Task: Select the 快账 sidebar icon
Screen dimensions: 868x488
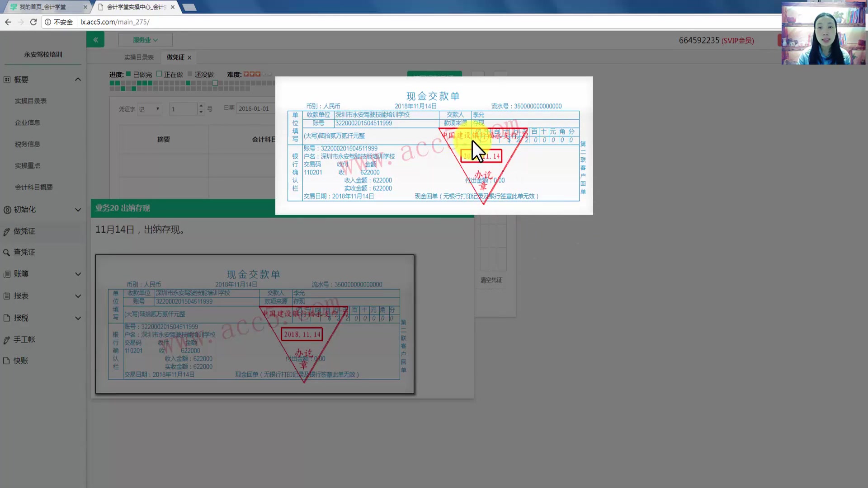Action: pyautogui.click(x=7, y=361)
